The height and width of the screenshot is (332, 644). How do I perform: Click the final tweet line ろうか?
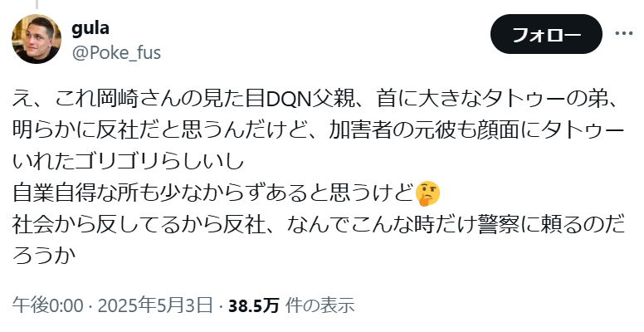(x=44, y=256)
